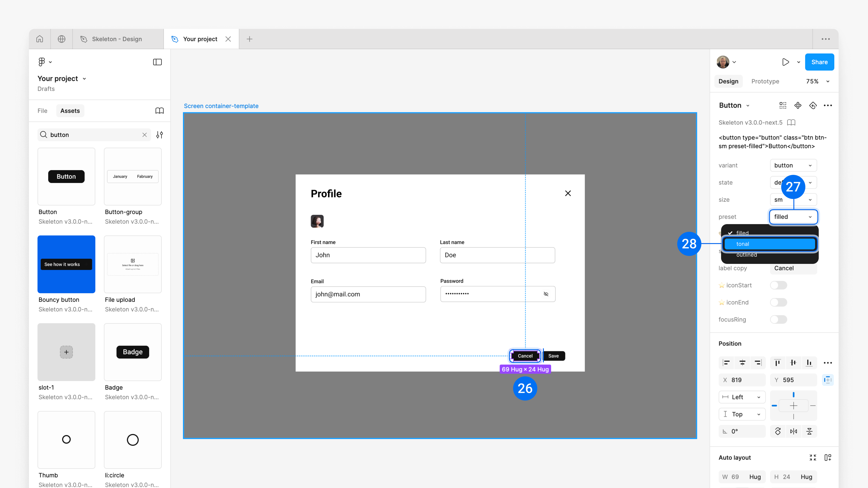Click the detach instance icon
This screenshot has width=868, height=488.
pos(813,106)
